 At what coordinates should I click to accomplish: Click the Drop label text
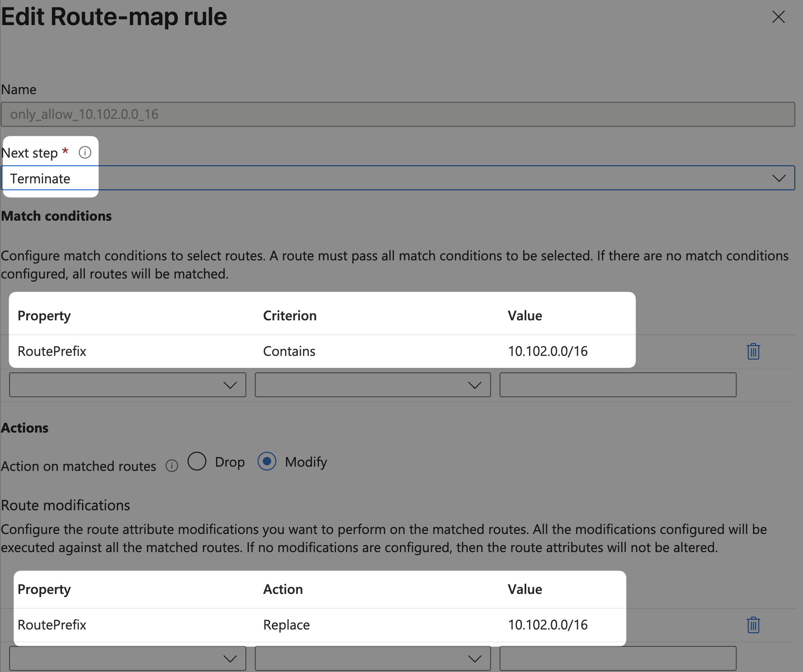[x=230, y=462]
